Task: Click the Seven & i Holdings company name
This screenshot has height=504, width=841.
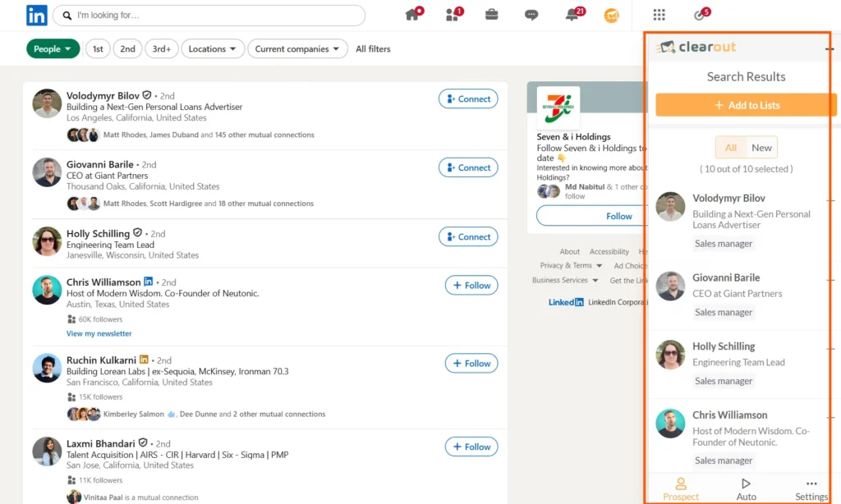Action: [x=573, y=137]
